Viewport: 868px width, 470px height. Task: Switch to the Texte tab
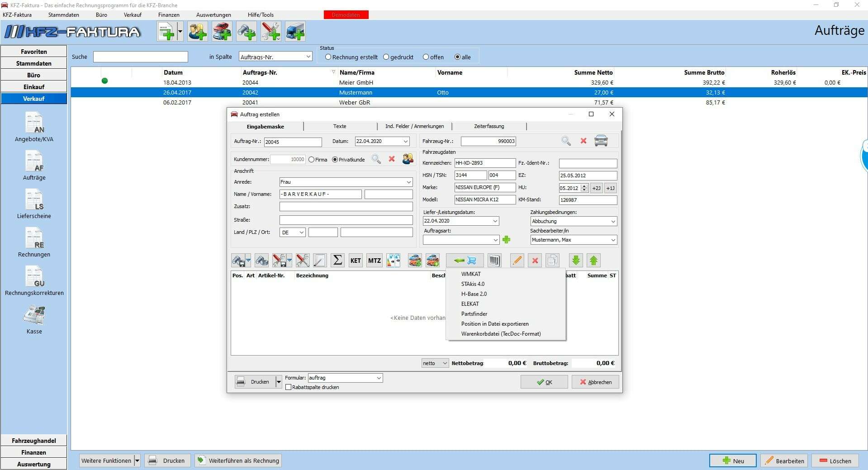340,126
